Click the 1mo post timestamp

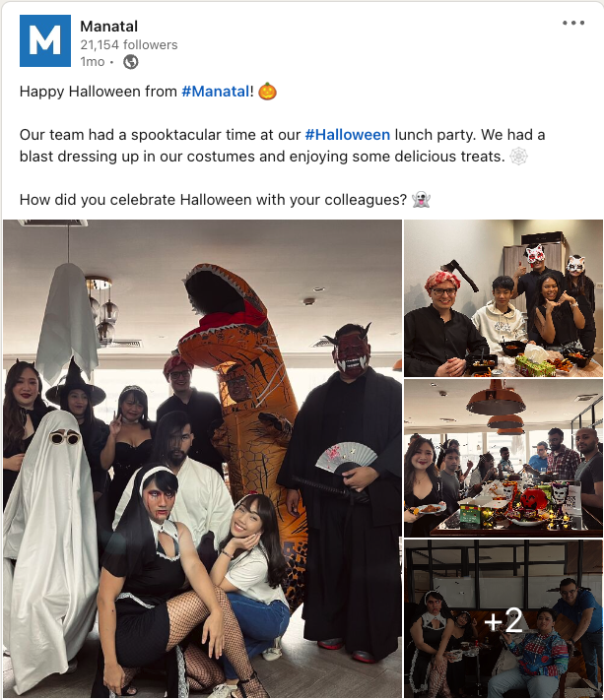[92, 62]
